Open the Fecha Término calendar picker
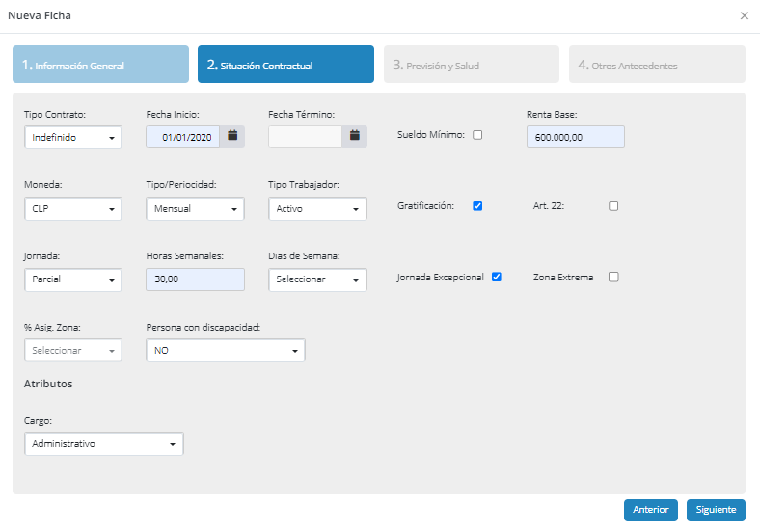 (x=354, y=137)
